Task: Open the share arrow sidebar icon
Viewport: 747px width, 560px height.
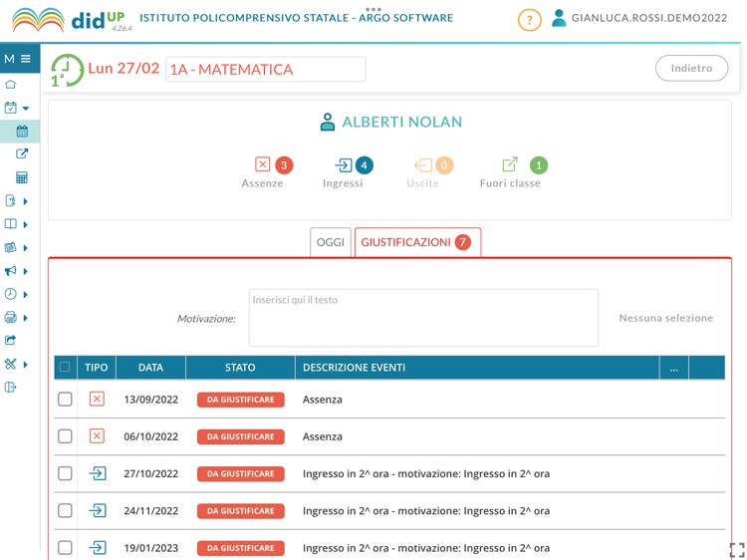Action: coord(11,340)
